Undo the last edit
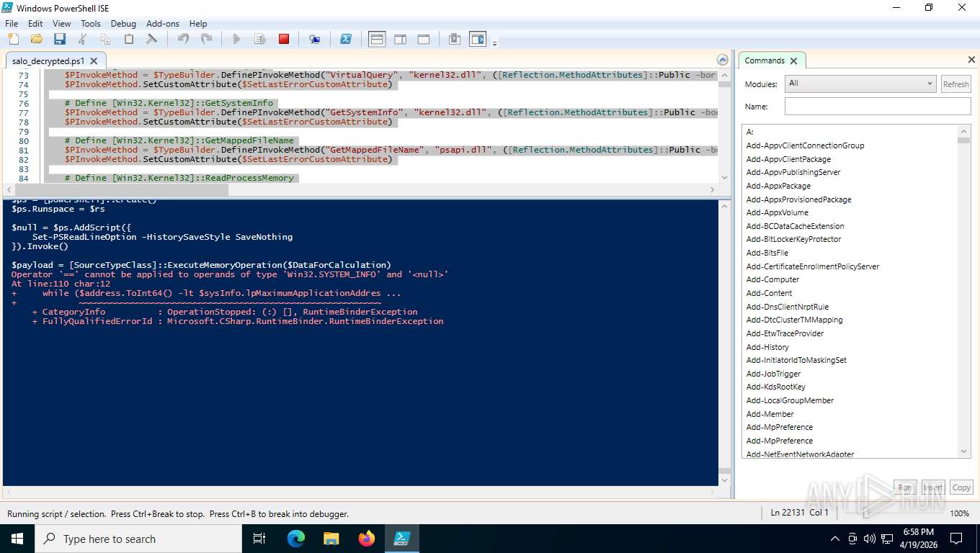The width and height of the screenshot is (980, 553). coord(183,39)
